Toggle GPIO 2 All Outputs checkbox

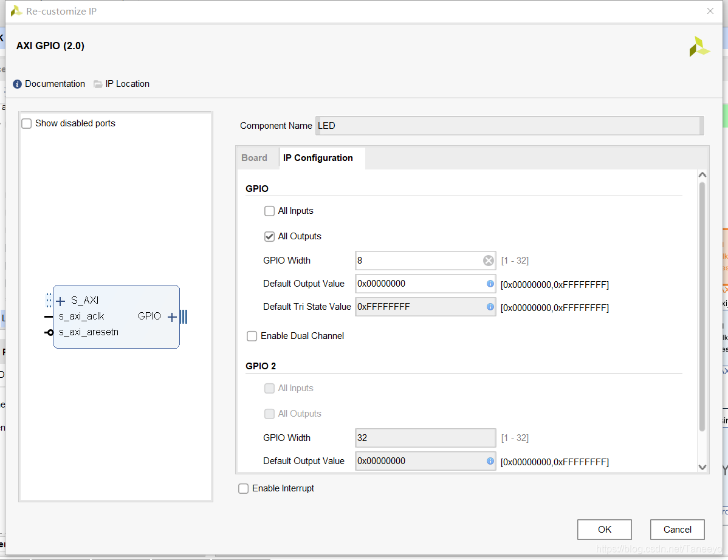[269, 414]
